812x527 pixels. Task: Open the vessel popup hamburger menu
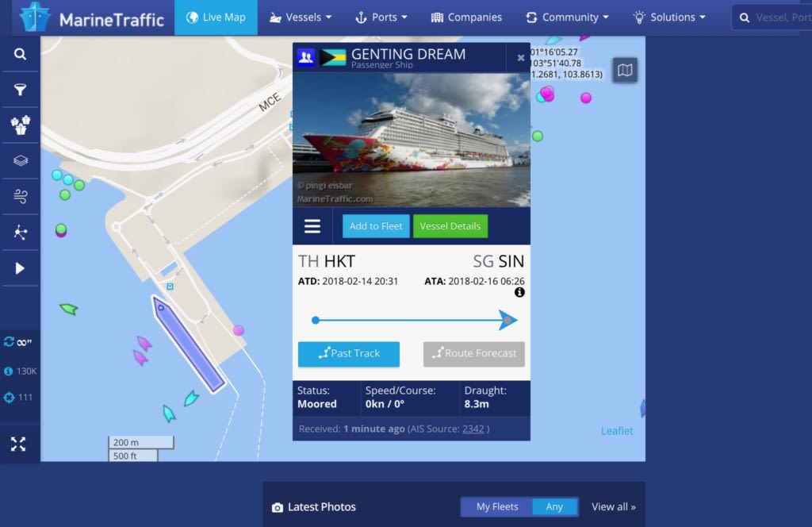point(312,226)
